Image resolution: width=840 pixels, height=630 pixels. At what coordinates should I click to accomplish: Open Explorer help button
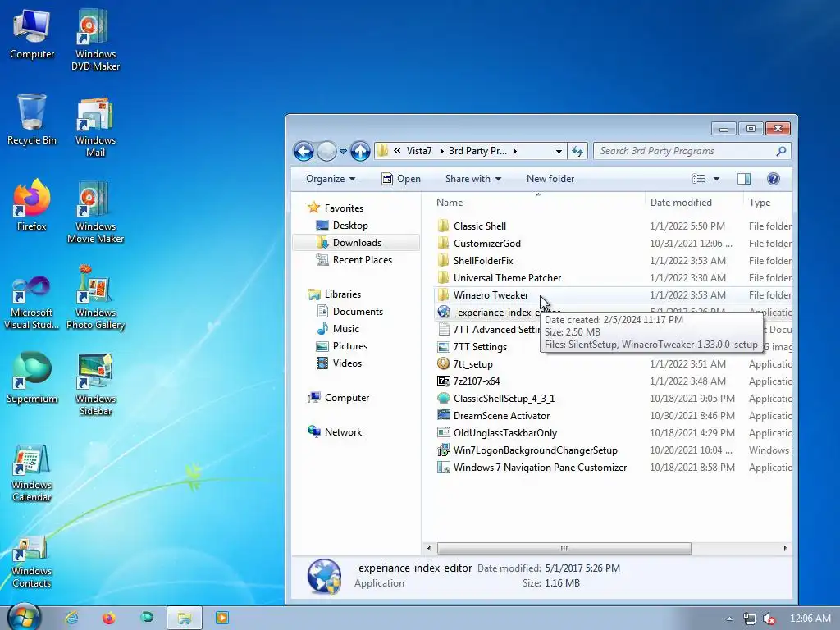(x=773, y=179)
